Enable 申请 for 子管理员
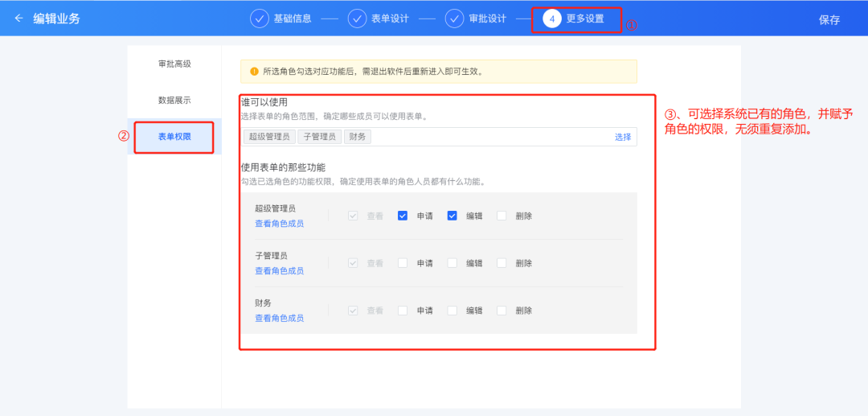This screenshot has width=868, height=416. tap(403, 263)
